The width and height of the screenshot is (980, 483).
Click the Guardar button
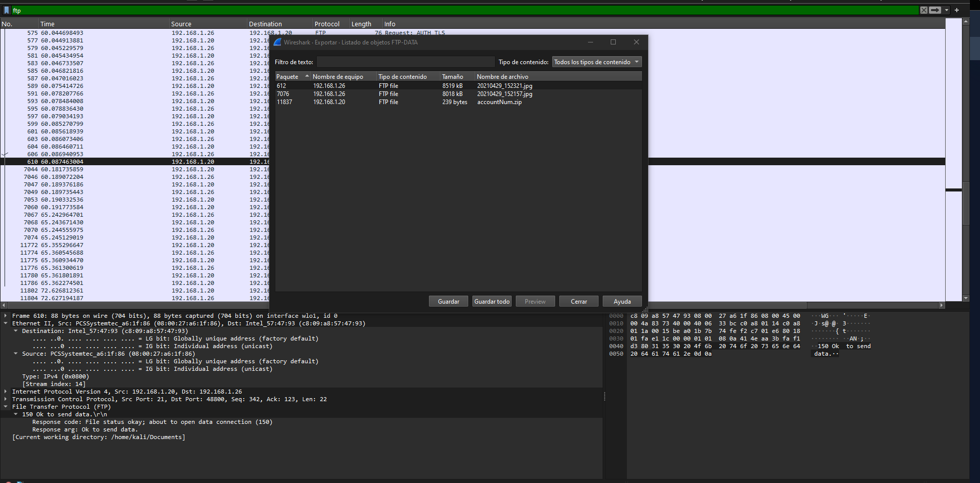[x=448, y=302]
